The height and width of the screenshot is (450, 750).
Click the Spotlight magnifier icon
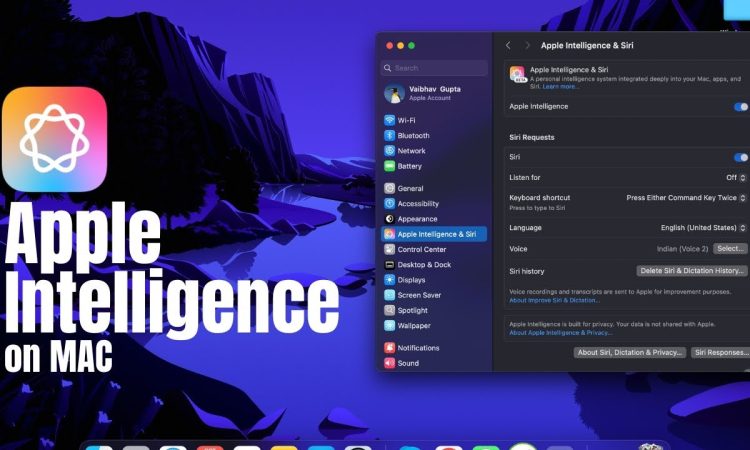pos(389,310)
